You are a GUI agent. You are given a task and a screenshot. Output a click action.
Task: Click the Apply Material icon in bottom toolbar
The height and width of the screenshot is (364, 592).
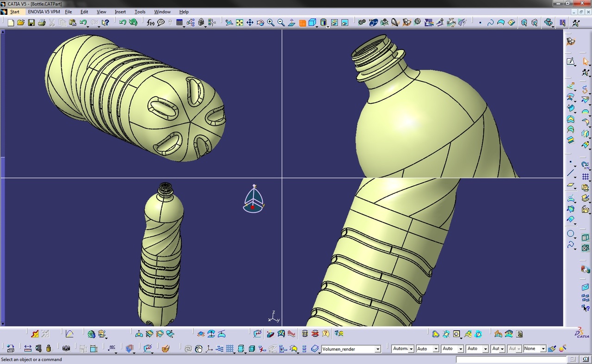click(166, 348)
